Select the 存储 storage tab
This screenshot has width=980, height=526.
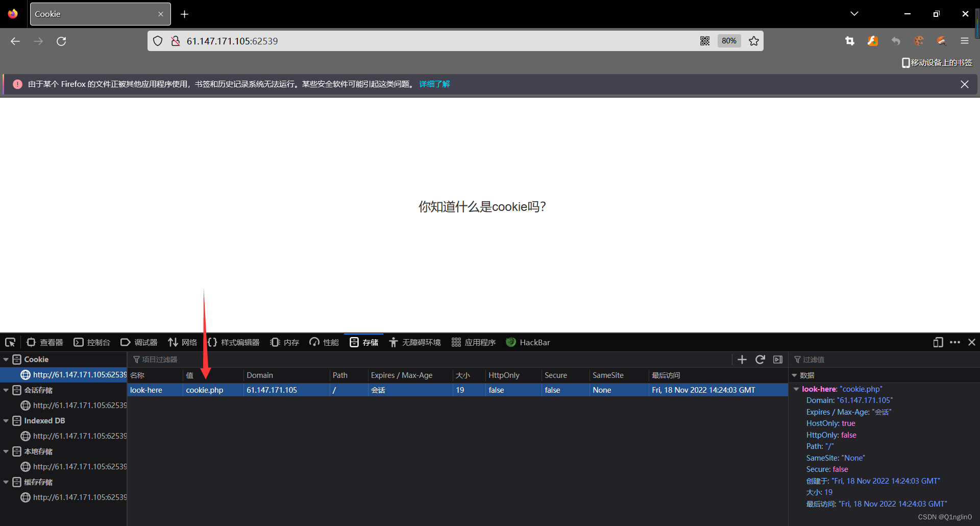364,343
